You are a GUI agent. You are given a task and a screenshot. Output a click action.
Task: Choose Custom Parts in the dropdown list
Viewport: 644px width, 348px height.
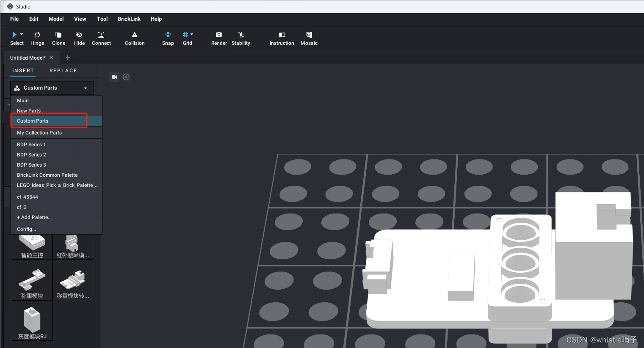[56, 121]
